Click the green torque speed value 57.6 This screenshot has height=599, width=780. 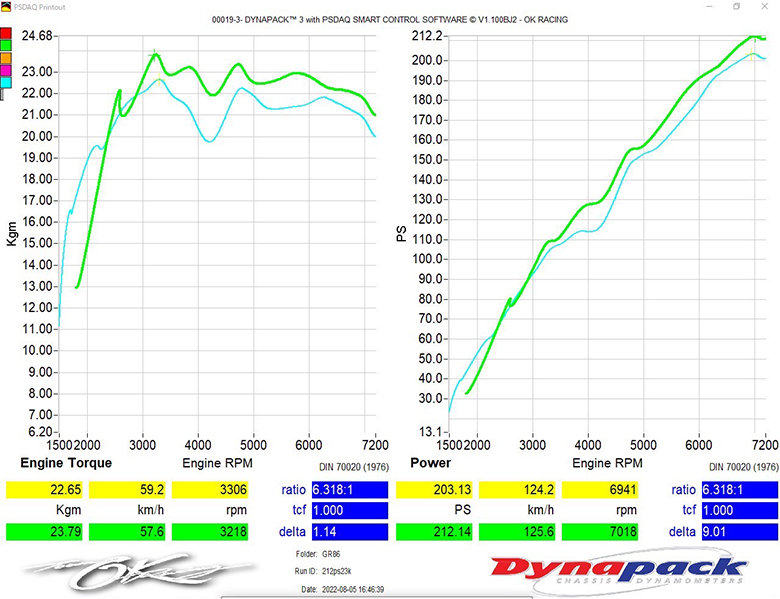127,531
